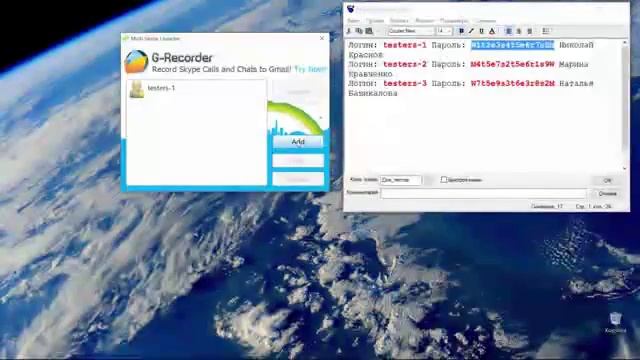Open the font color tool

pyautogui.click(x=492, y=31)
